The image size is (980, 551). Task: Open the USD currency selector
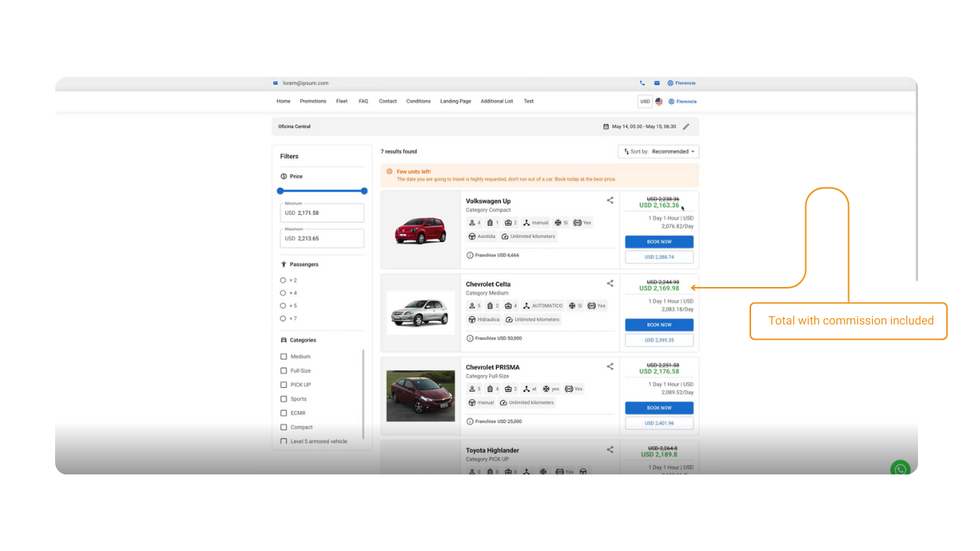[645, 101]
